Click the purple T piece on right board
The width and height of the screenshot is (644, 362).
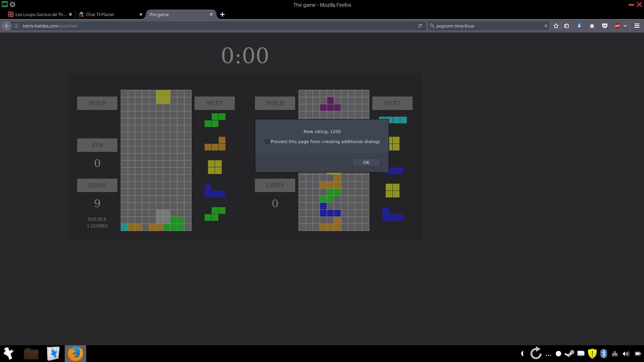pyautogui.click(x=330, y=104)
